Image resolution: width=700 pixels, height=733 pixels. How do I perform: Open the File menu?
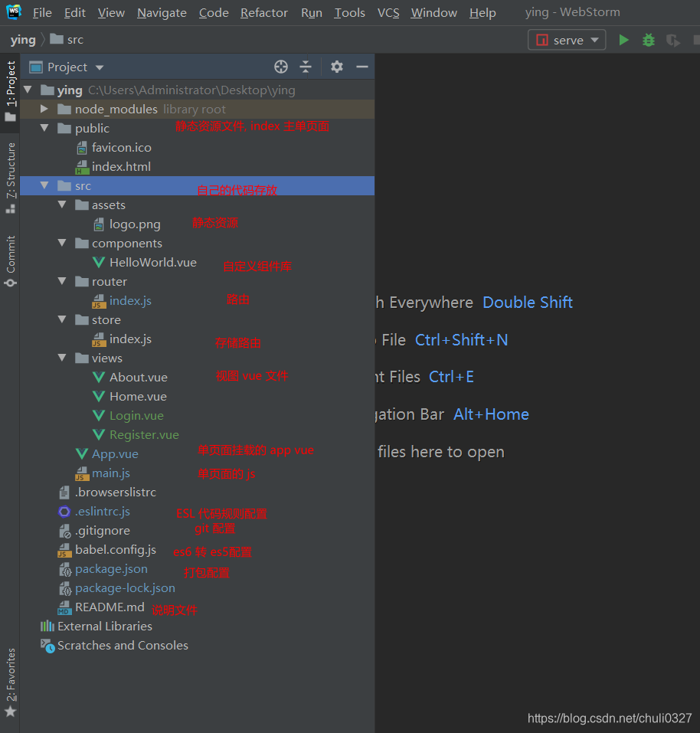tap(42, 12)
